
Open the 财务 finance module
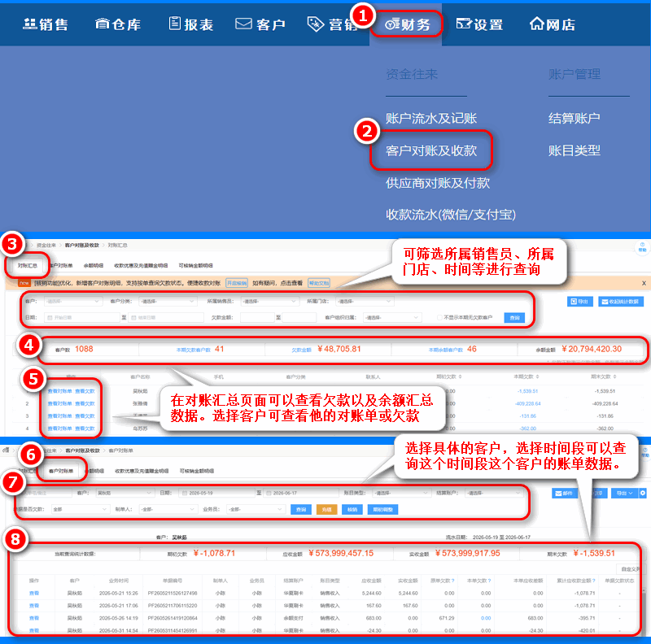tap(407, 24)
